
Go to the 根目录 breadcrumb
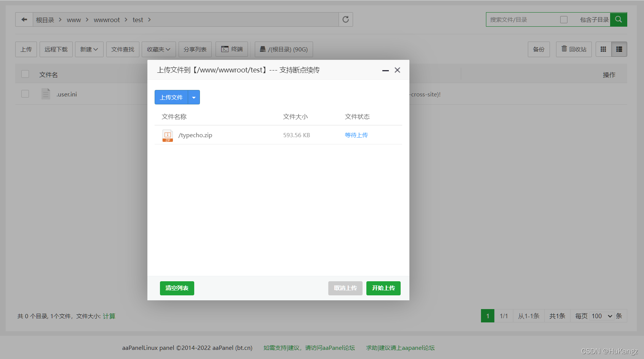(45, 20)
